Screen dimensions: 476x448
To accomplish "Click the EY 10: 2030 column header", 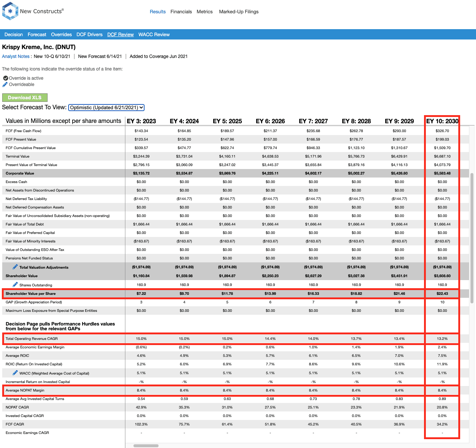I will (442, 121).
